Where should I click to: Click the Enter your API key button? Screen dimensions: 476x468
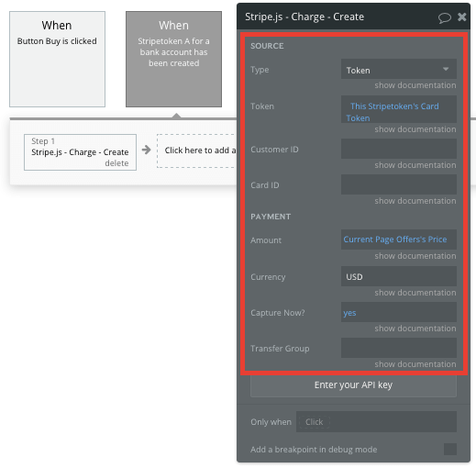(x=353, y=385)
